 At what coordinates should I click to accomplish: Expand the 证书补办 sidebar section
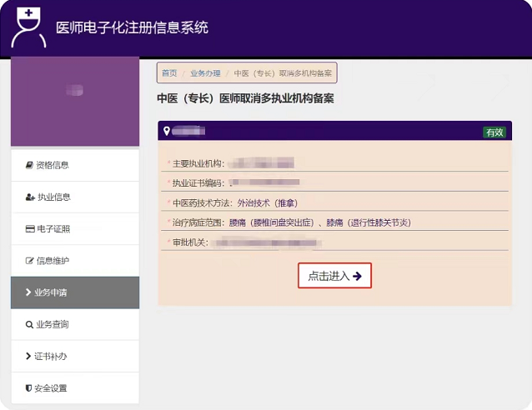pos(74,356)
